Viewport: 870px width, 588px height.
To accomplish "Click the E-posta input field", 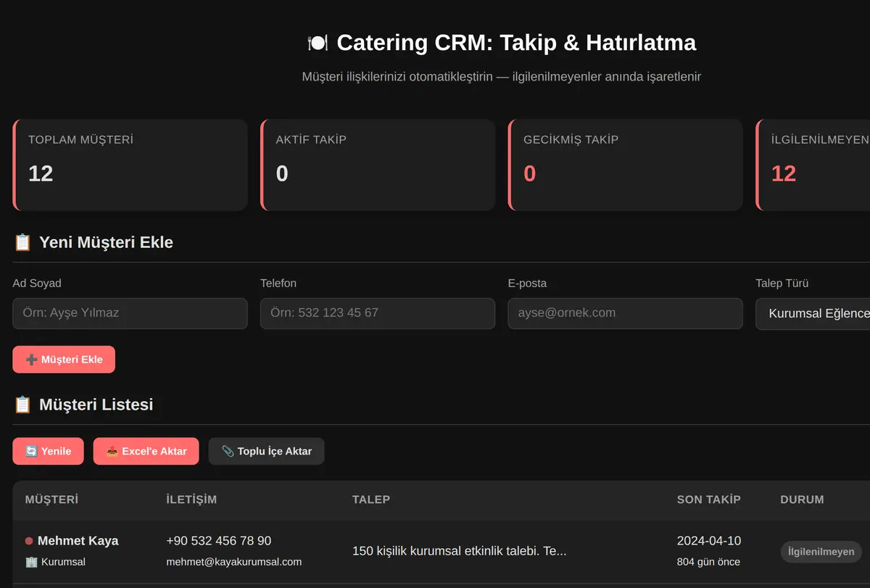I will click(x=625, y=313).
